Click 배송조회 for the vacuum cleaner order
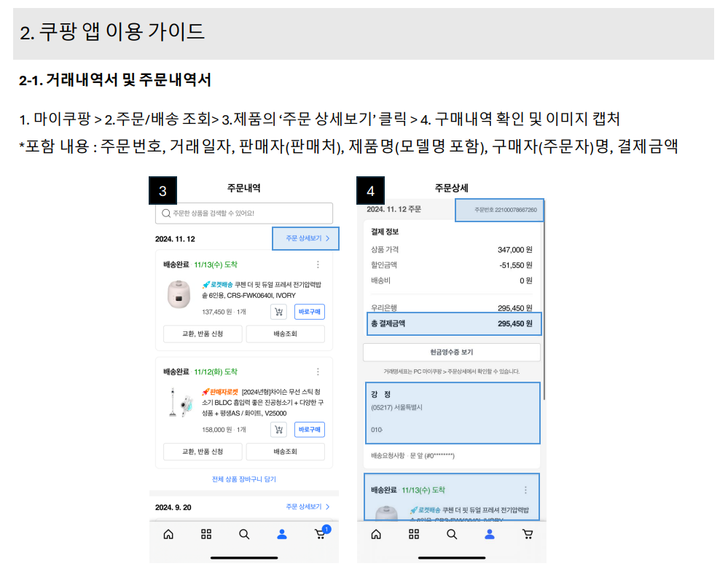This screenshot has height=574, width=728. (285, 452)
